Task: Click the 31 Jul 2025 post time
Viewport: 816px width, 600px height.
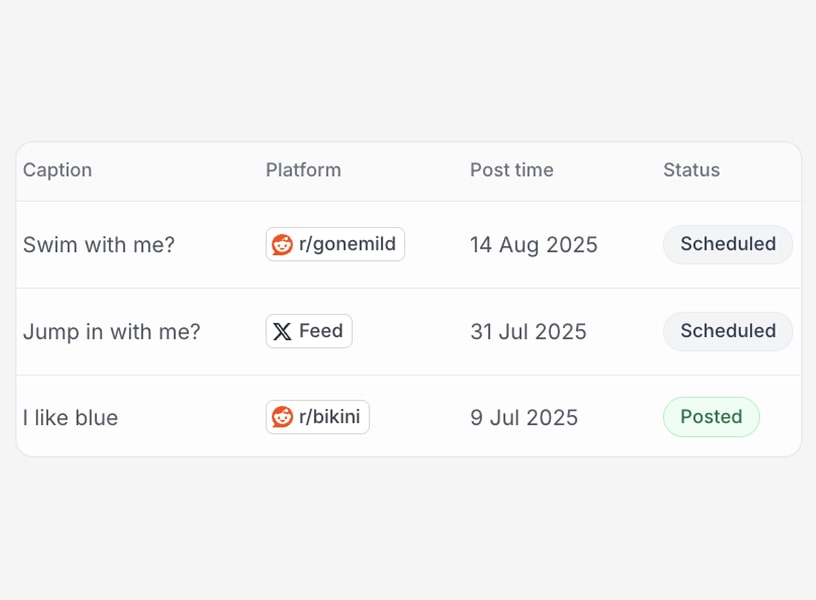Action: click(x=528, y=332)
